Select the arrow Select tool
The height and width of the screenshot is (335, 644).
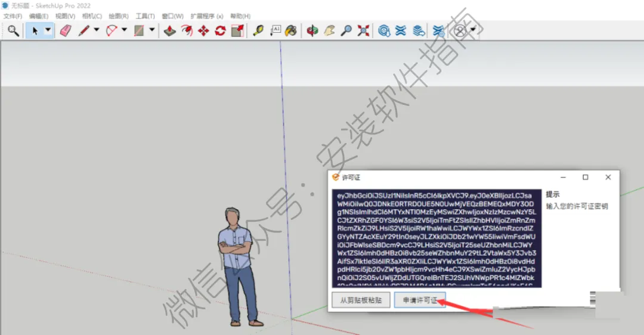click(x=35, y=31)
